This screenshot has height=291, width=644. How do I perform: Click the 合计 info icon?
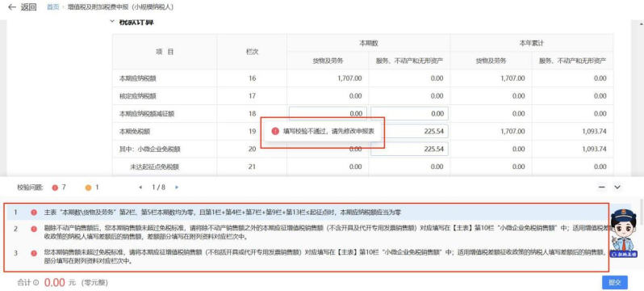36,283
